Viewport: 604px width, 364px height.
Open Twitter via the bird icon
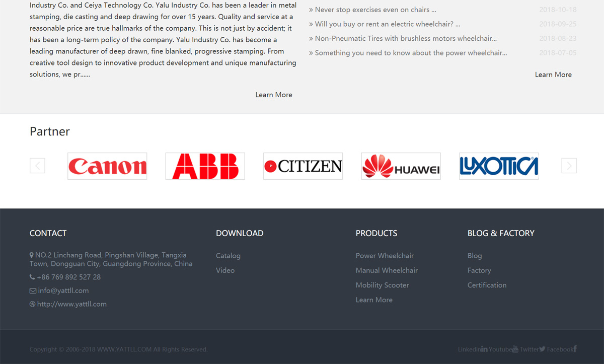542,349
